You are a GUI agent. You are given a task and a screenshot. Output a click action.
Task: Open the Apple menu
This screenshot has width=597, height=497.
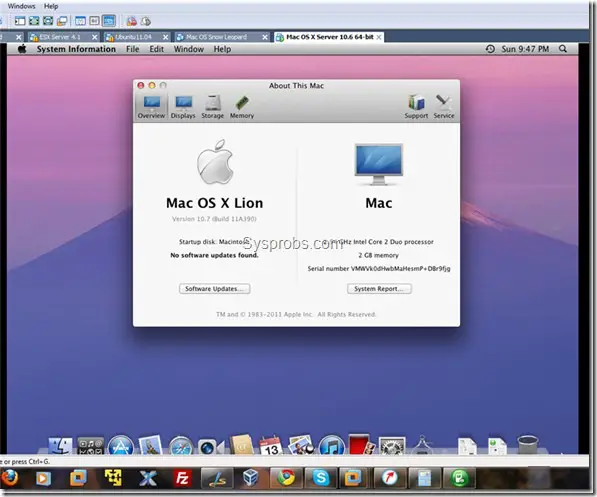22,49
